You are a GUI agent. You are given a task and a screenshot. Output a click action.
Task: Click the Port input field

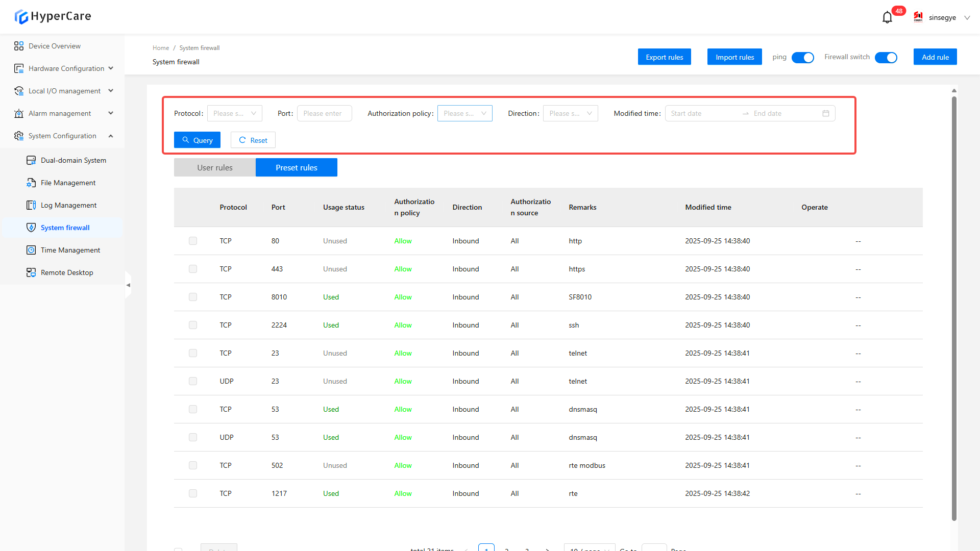[324, 113]
